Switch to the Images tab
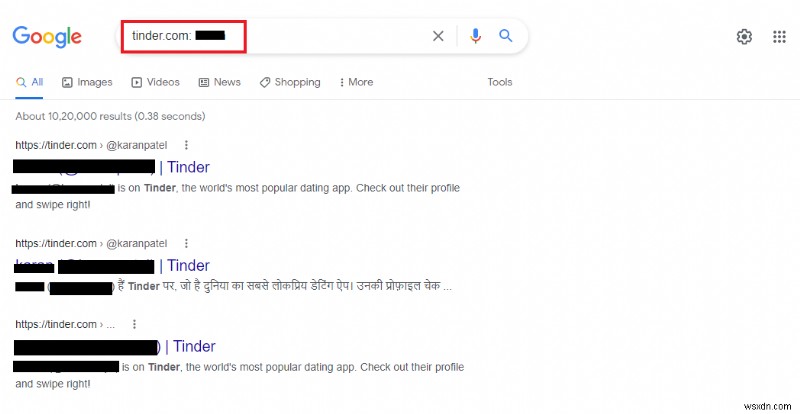800x414 pixels. pos(87,82)
